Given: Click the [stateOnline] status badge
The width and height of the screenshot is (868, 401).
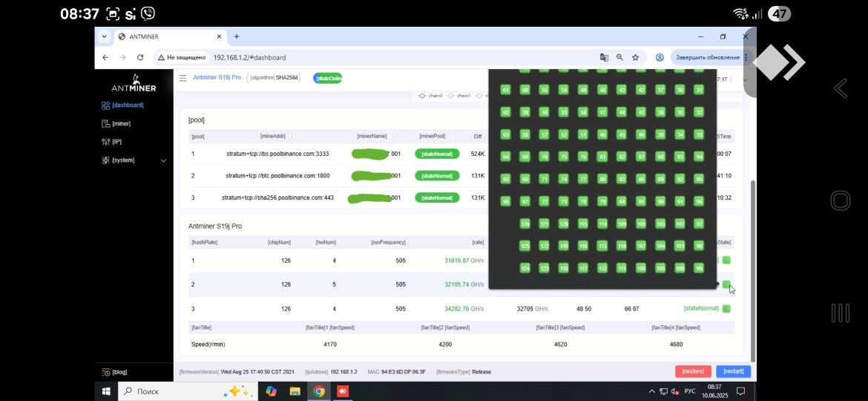Looking at the screenshot, I should (x=328, y=78).
